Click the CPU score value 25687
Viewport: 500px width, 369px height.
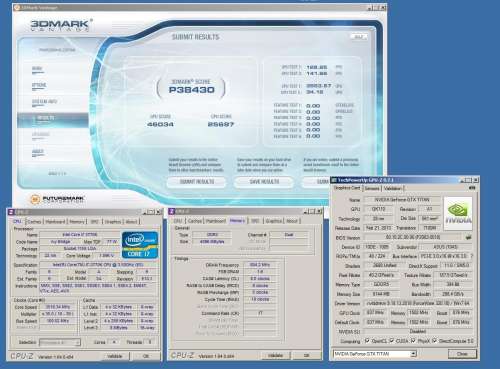coord(221,124)
